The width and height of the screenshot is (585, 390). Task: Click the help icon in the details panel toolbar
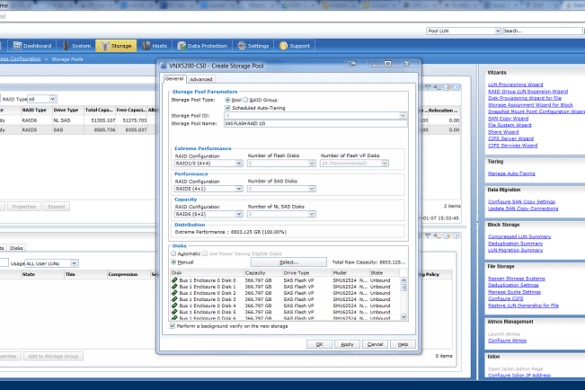(x=456, y=236)
